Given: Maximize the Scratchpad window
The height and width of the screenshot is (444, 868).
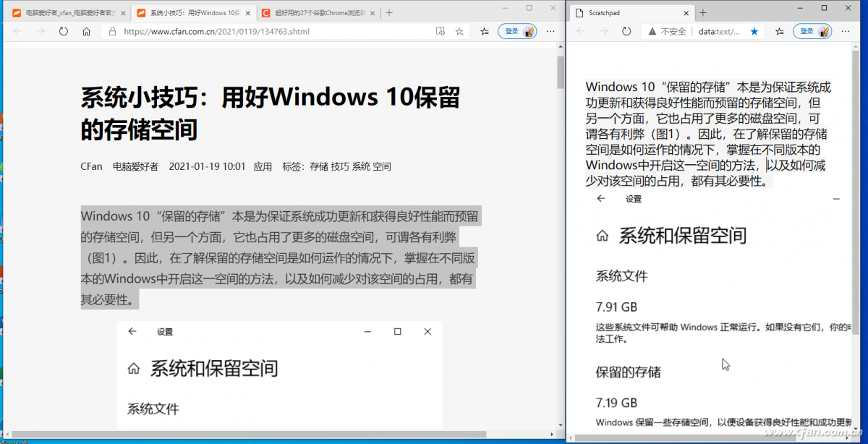Looking at the screenshot, I should (824, 8).
